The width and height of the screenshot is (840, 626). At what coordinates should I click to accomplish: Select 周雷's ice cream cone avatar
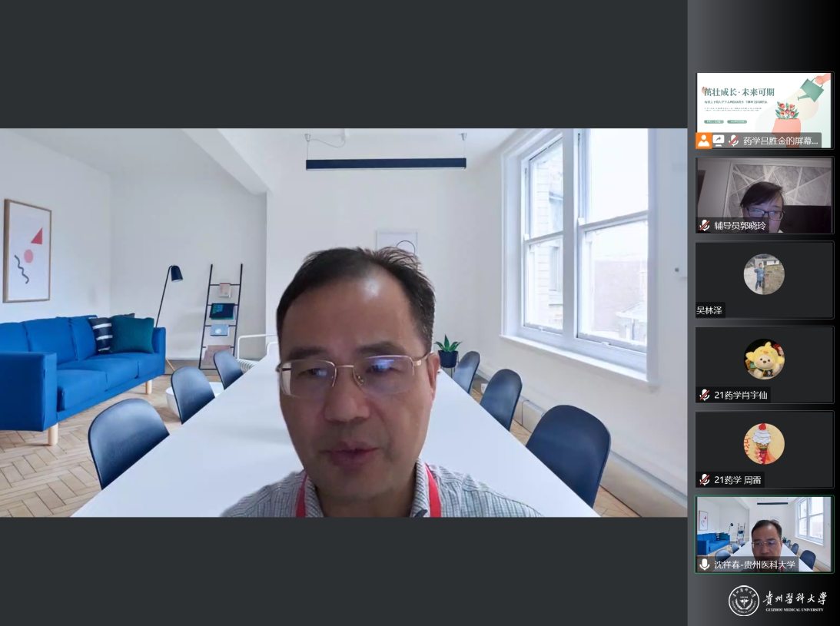click(x=763, y=443)
